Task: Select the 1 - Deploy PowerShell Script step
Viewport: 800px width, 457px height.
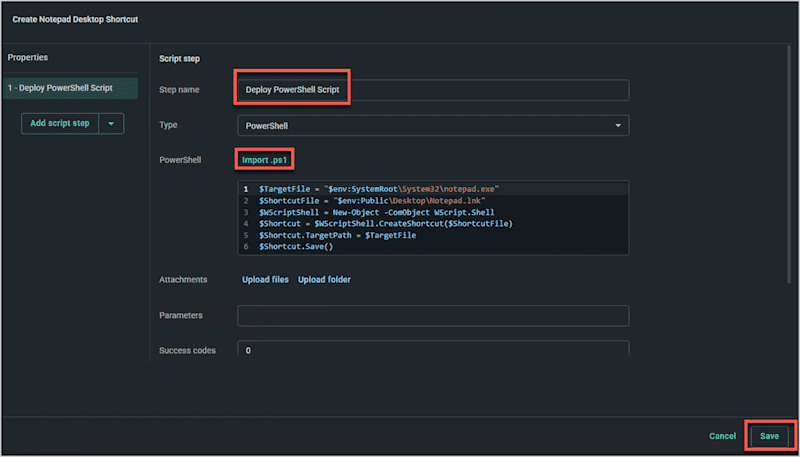Action: [x=70, y=88]
